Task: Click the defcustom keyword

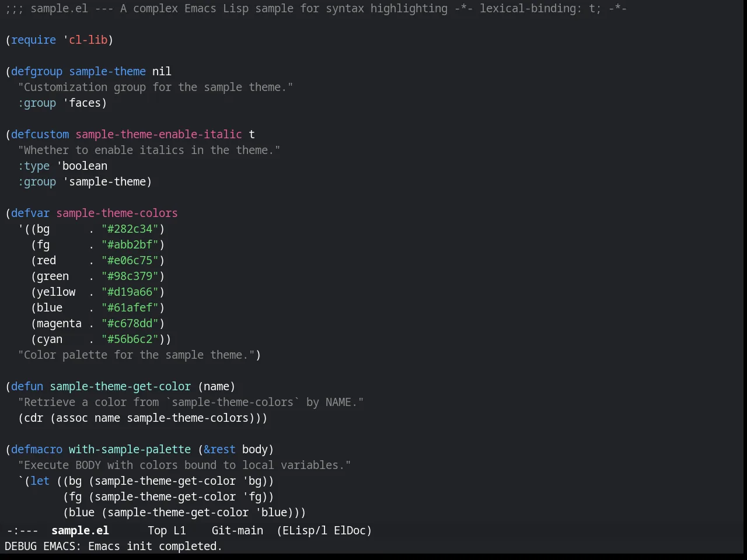Action: [40, 134]
